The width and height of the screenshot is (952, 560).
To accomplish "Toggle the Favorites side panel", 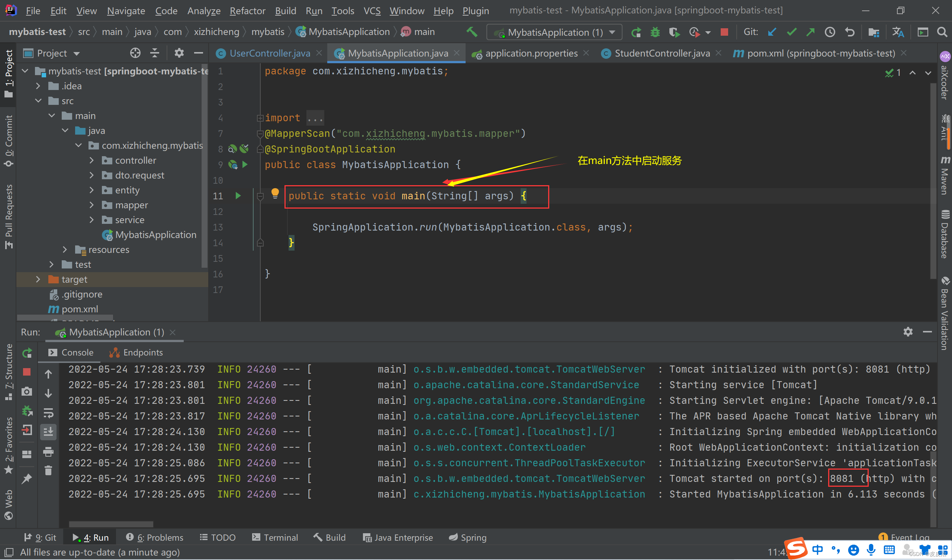I will pyautogui.click(x=8, y=446).
